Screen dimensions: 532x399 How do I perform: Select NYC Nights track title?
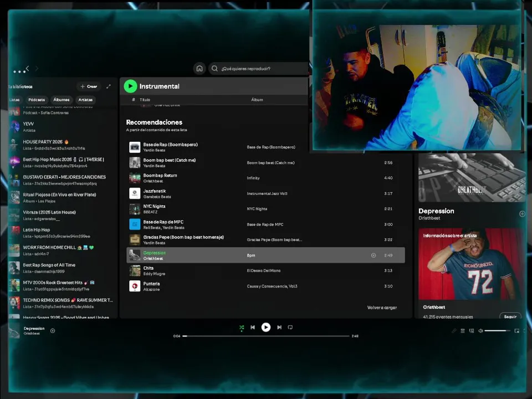click(155, 206)
